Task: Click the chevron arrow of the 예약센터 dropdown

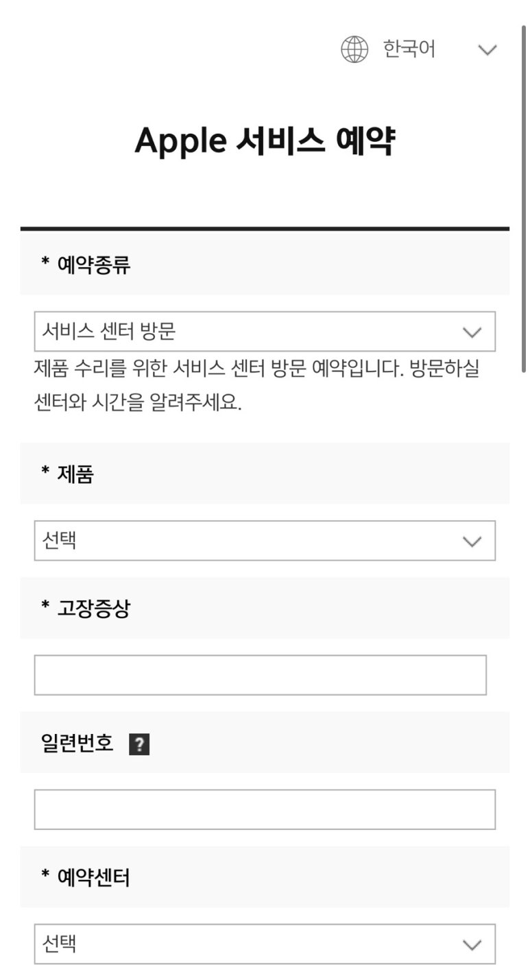Action: [472, 945]
